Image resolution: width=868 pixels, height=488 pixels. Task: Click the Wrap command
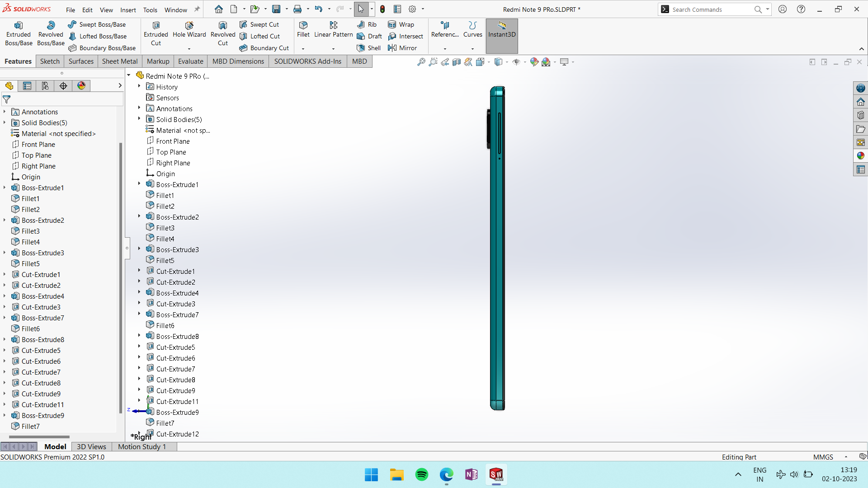tap(401, 24)
